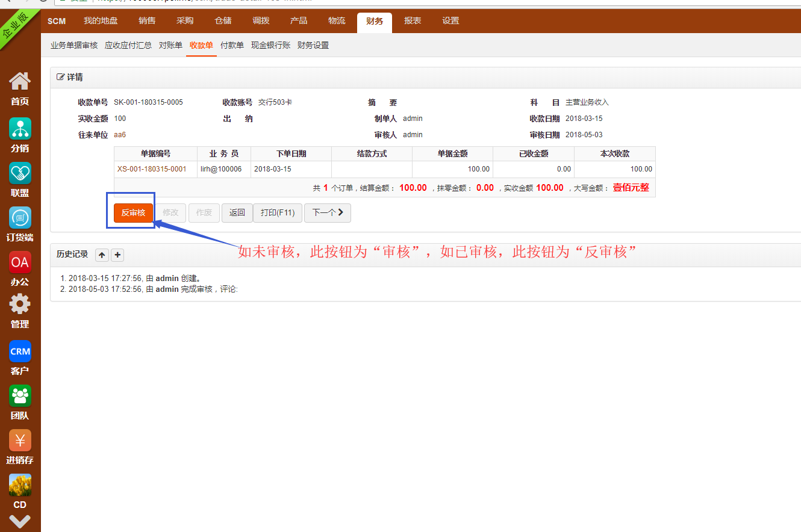Open the 物流 menu
Viewport: 801px width, 532px height.
pyautogui.click(x=337, y=21)
